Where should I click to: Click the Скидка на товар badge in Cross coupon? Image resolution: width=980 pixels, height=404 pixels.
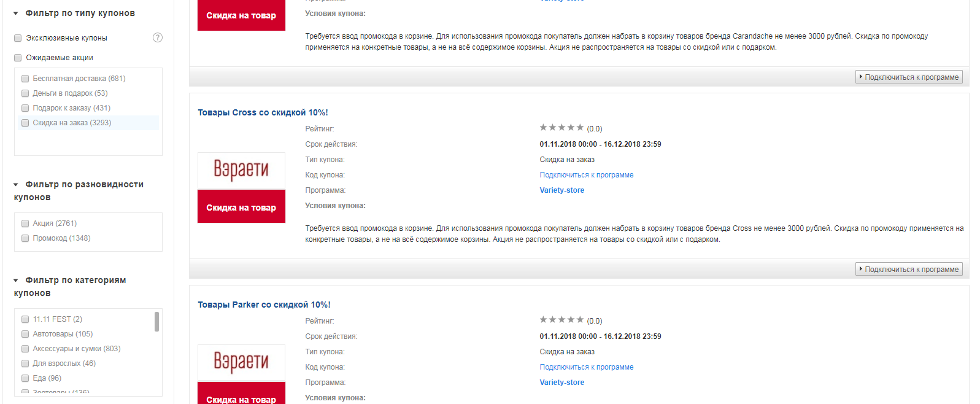(241, 207)
